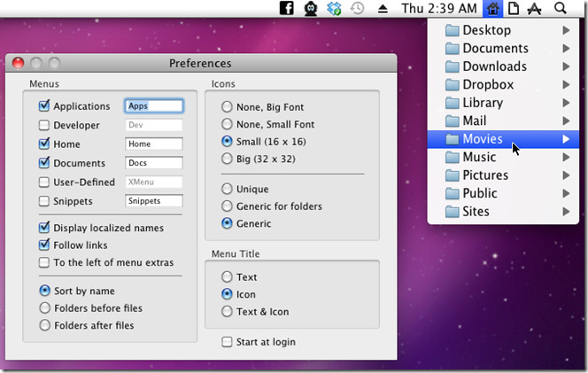Click the Movies folder icon
Viewport: 588px width, 373px height.
pos(453,139)
